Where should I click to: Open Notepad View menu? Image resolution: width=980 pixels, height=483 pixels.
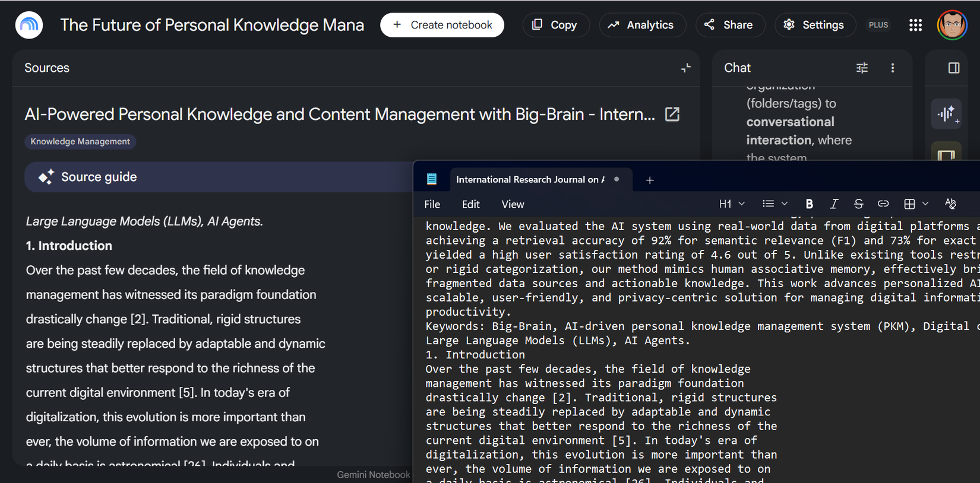[513, 204]
